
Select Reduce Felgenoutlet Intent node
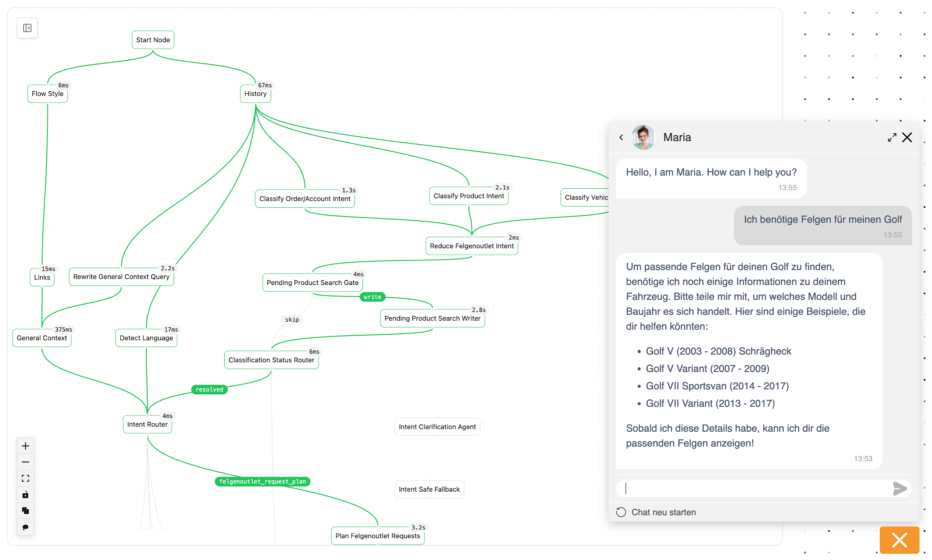[472, 246]
